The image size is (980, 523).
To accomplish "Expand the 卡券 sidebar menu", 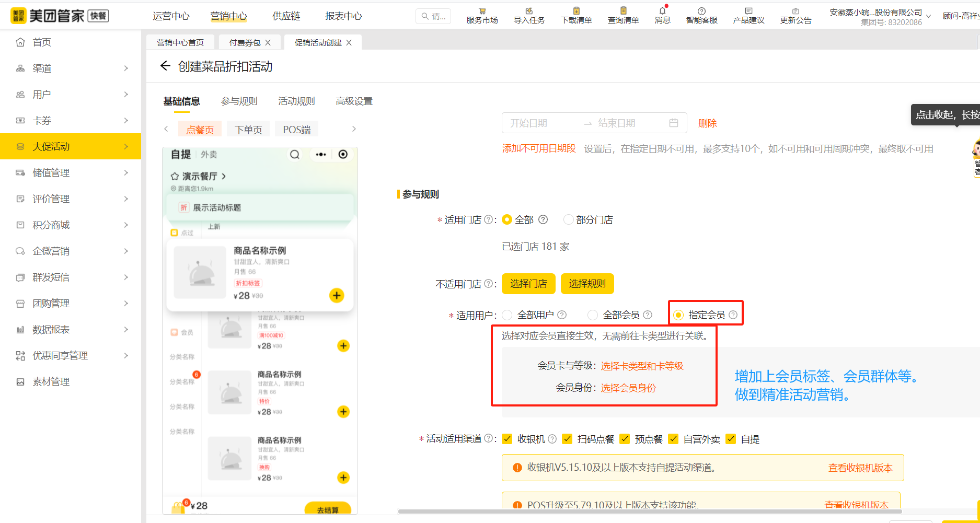I will [71, 120].
